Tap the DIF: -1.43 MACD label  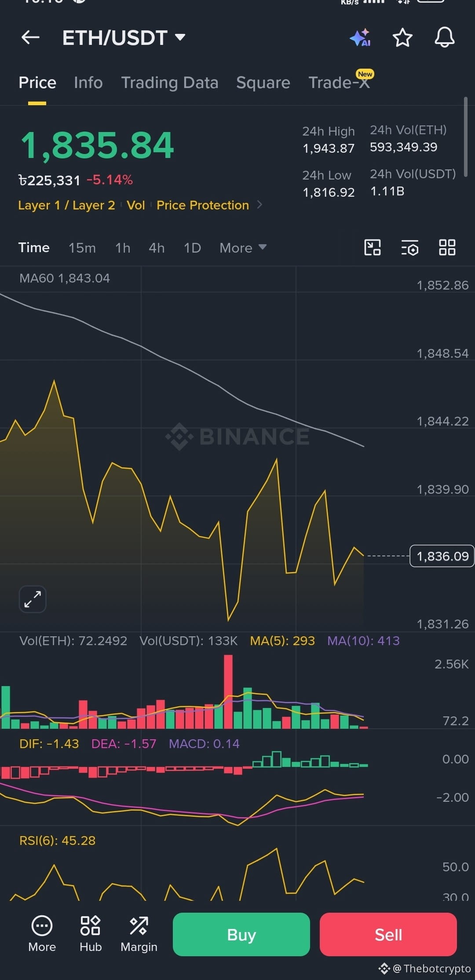49,744
